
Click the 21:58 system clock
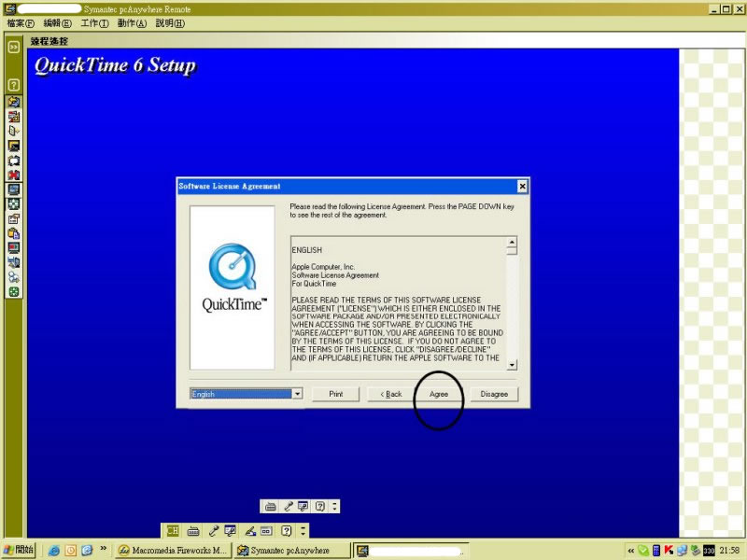point(729,551)
